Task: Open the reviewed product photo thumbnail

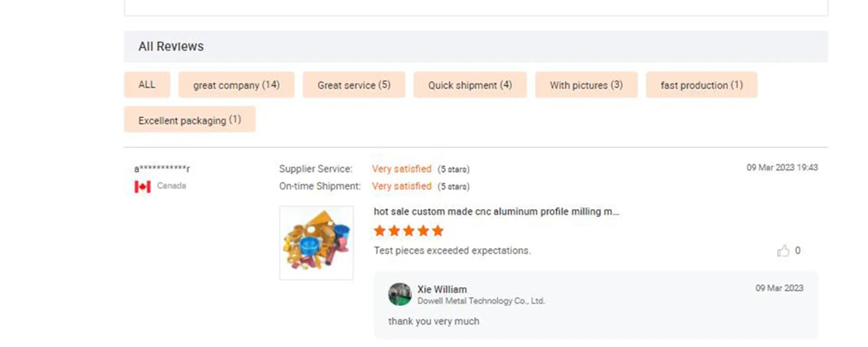Action: (x=317, y=242)
